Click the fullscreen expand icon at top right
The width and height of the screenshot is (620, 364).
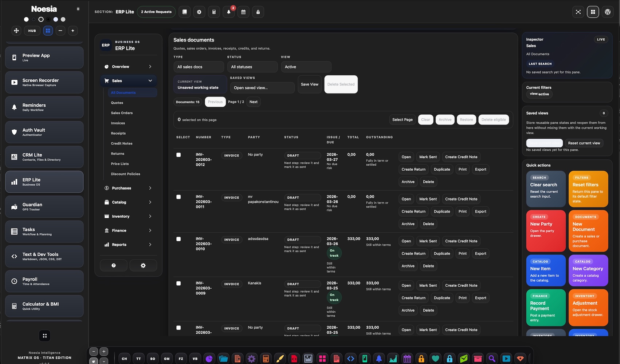pos(578,12)
